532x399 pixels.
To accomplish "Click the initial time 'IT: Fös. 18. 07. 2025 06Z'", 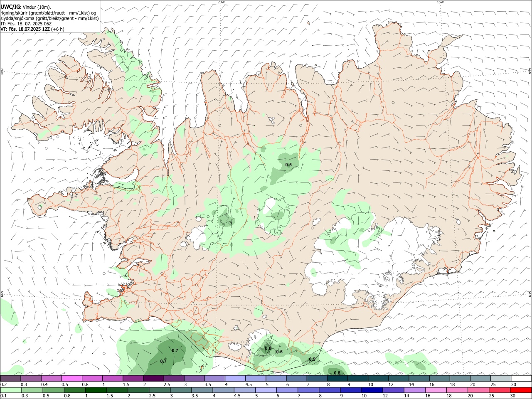I will coord(26,24).
